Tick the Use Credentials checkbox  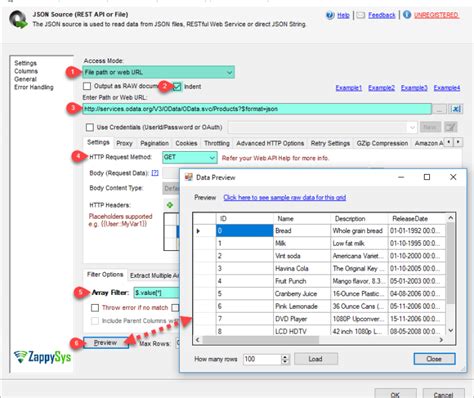[90, 127]
